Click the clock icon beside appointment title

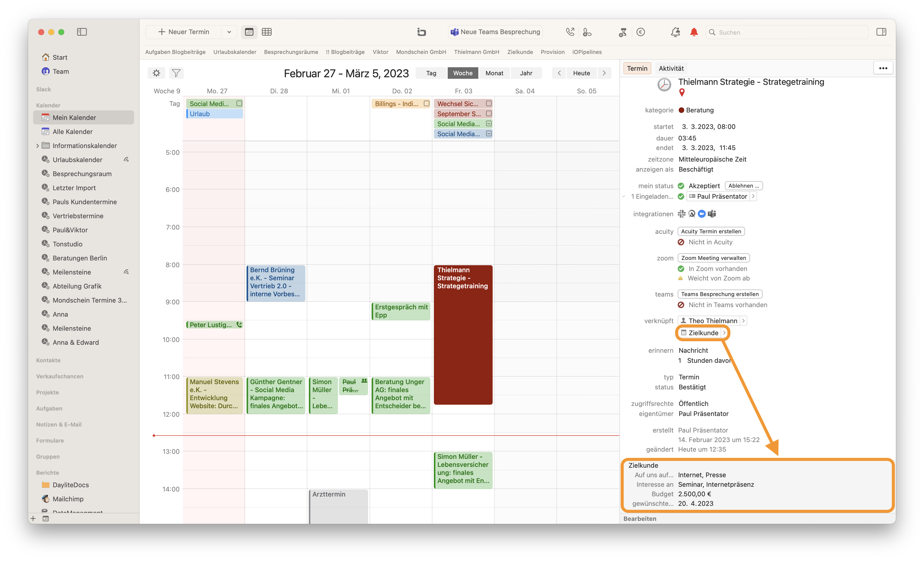point(664,85)
